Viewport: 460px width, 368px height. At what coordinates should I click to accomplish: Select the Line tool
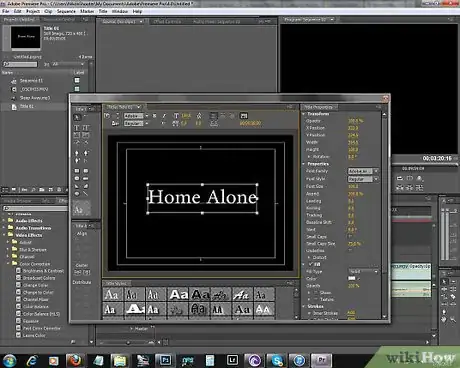(86, 193)
